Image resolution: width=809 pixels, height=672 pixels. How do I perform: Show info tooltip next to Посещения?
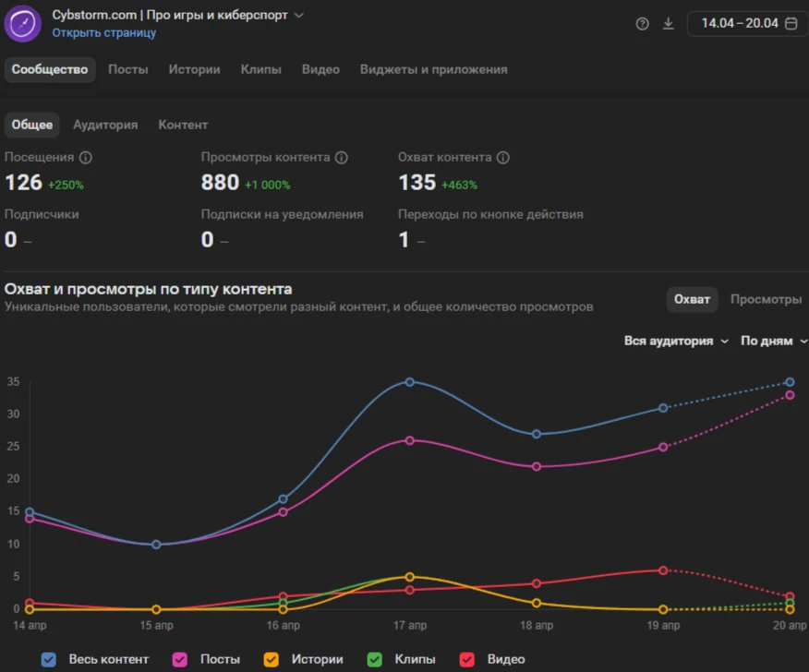(86, 157)
